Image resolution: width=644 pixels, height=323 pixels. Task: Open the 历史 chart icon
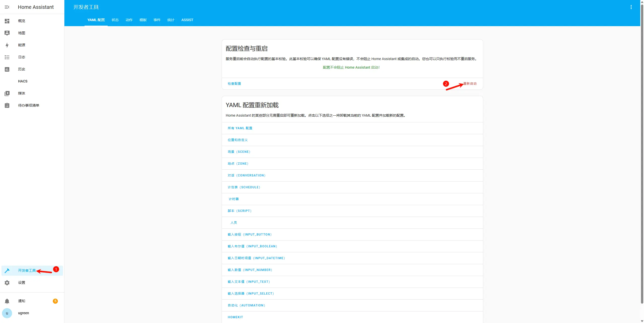tap(7, 69)
